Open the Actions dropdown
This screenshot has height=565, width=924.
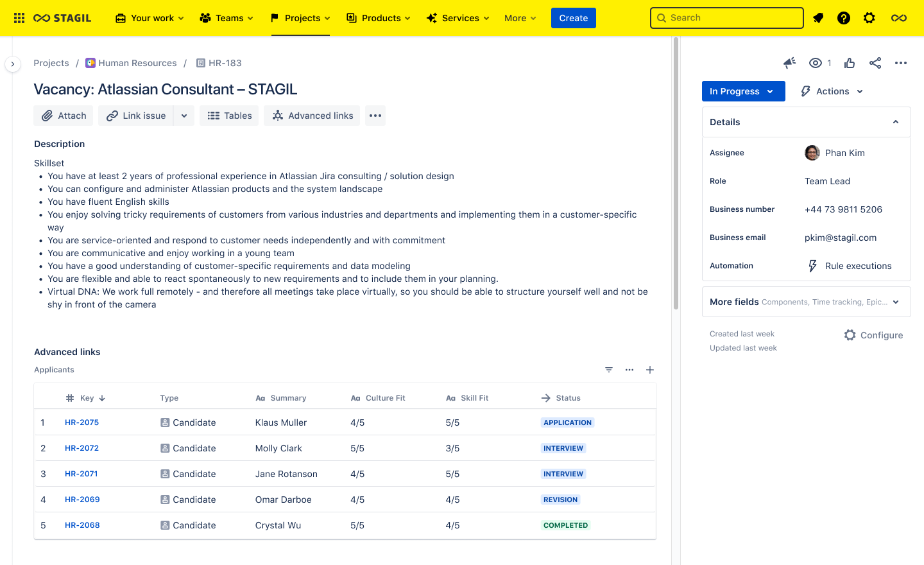click(x=832, y=91)
